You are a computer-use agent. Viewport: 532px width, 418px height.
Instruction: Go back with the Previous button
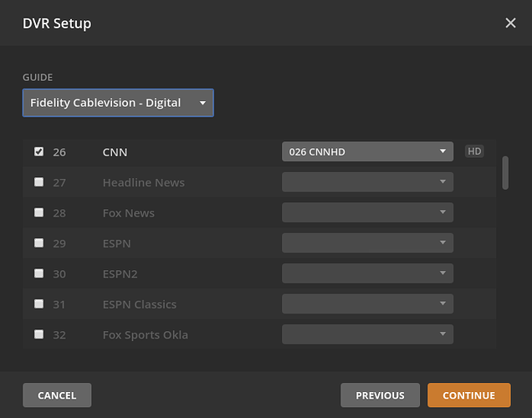[380, 395]
